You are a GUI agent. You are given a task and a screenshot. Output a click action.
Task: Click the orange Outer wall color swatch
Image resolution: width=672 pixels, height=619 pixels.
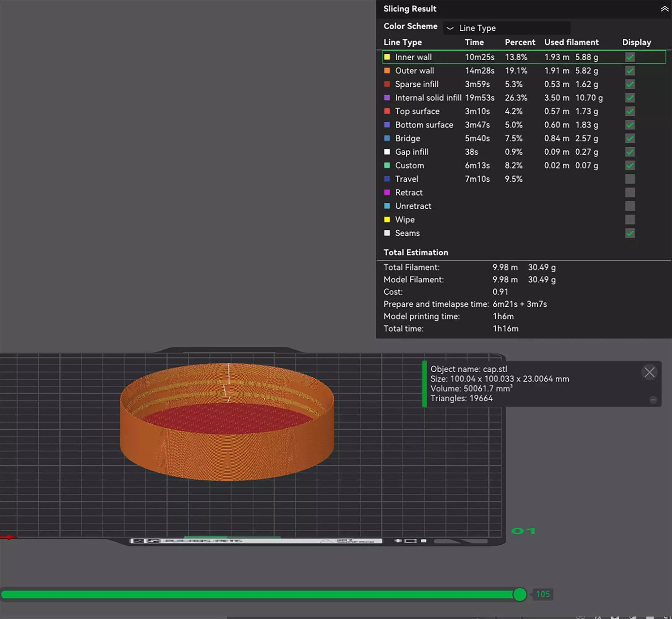(387, 71)
